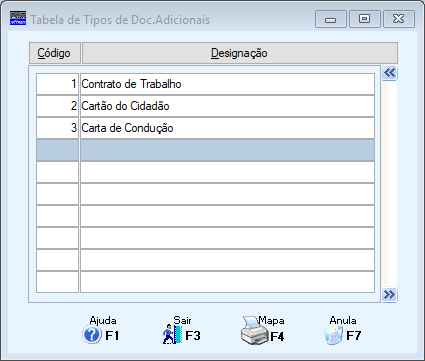Open the Mapa F4 printer icon
This screenshot has width=425, height=361.
click(x=255, y=331)
